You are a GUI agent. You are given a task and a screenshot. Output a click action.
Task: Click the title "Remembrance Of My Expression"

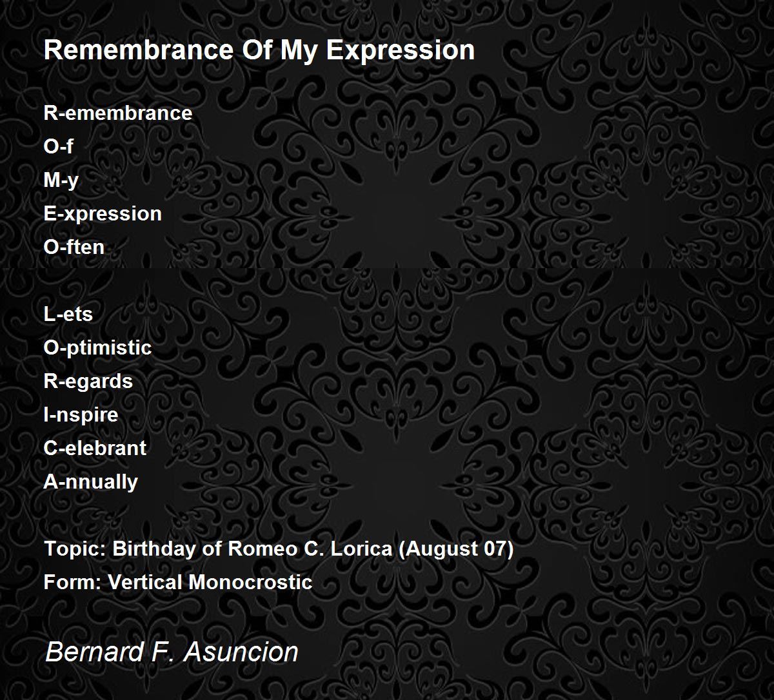259,50
